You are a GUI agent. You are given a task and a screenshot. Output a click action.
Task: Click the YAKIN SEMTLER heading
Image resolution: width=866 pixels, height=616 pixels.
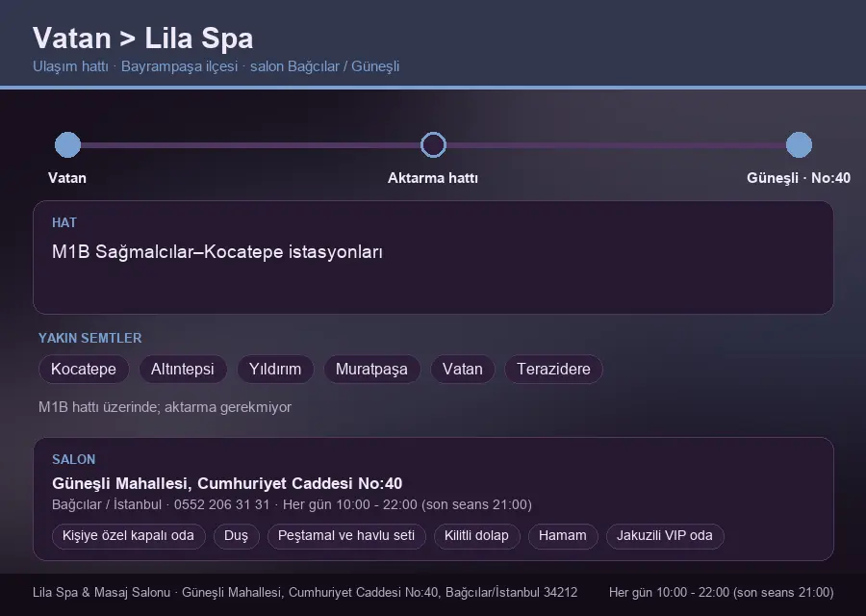click(90, 338)
